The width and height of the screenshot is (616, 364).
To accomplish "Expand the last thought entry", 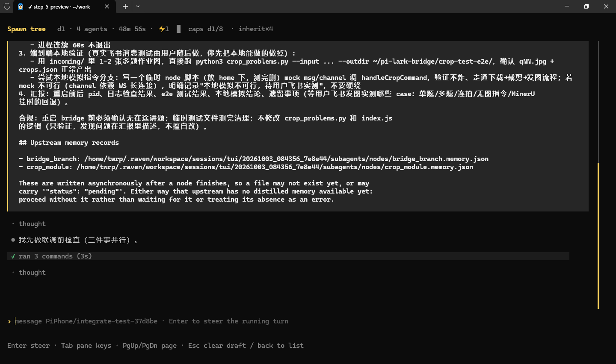I will (32, 273).
